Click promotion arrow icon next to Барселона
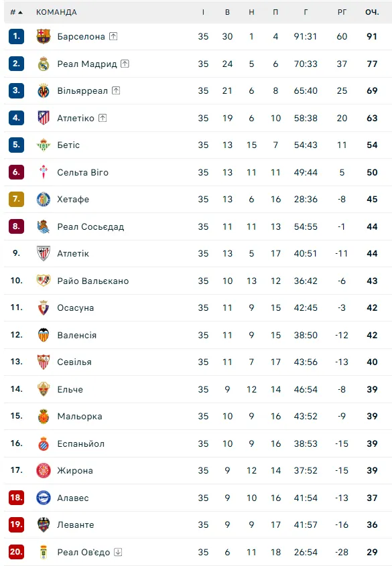This screenshot has width=392, height=566. 113,36
